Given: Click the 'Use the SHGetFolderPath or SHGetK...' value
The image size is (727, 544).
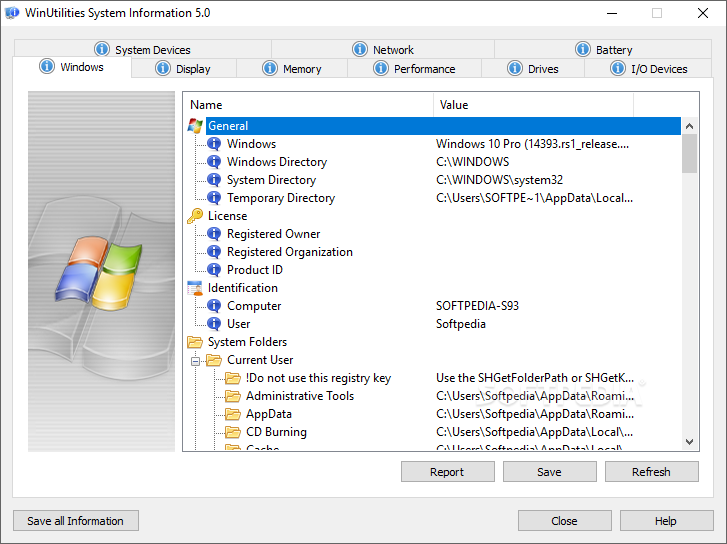Looking at the screenshot, I should (535, 378).
